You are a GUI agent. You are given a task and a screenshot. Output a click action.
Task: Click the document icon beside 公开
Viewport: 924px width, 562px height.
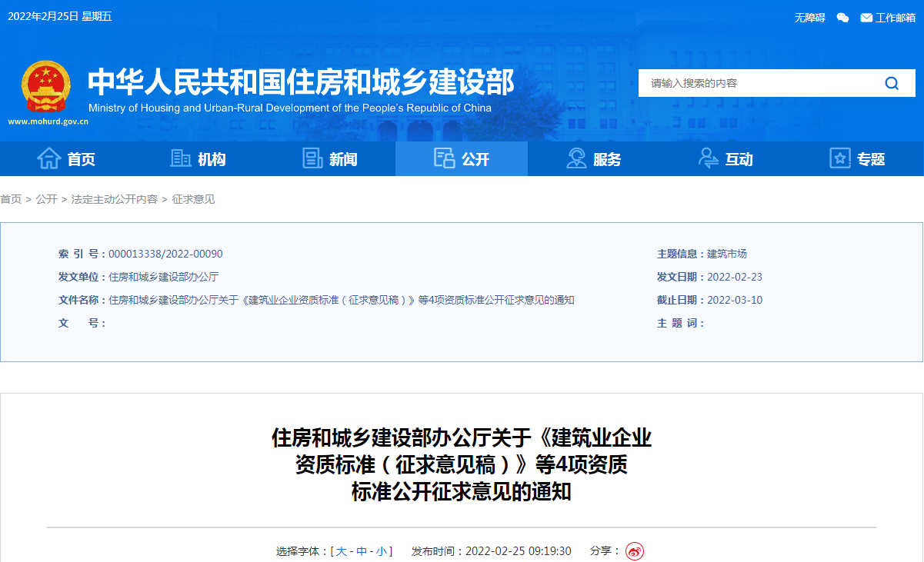444,158
